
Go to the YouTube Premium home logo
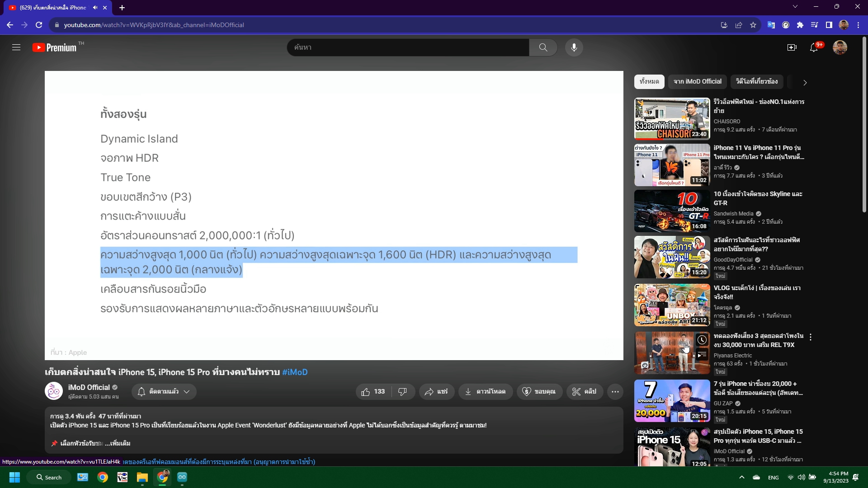click(55, 47)
